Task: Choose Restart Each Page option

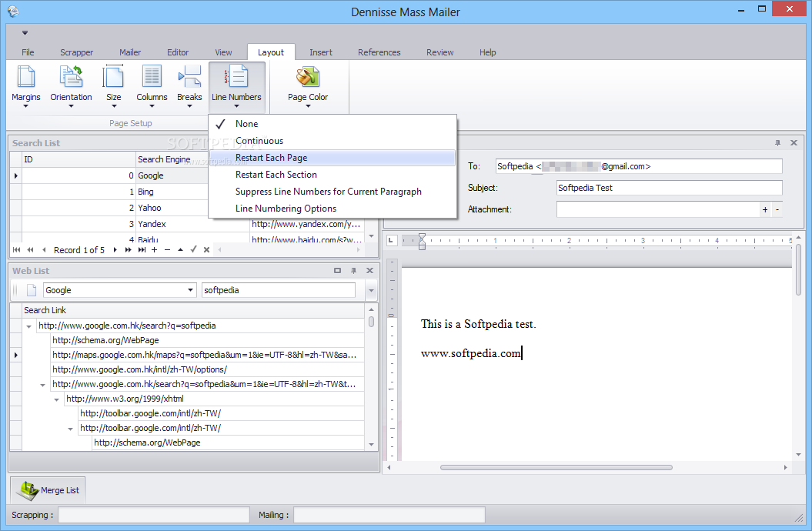Action: point(332,158)
